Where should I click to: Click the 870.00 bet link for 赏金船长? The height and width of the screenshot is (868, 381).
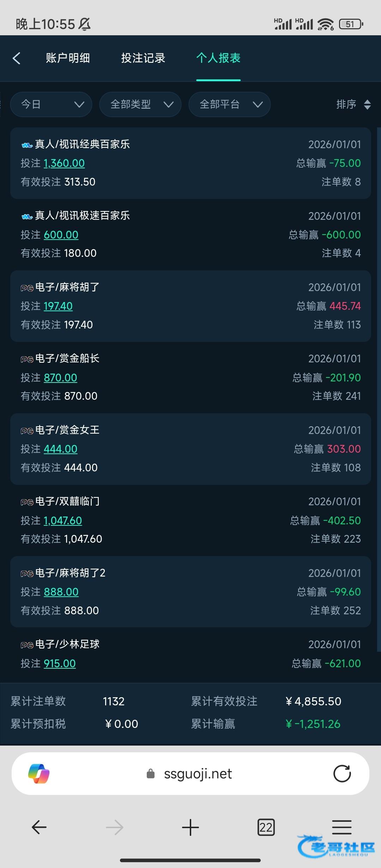60,378
